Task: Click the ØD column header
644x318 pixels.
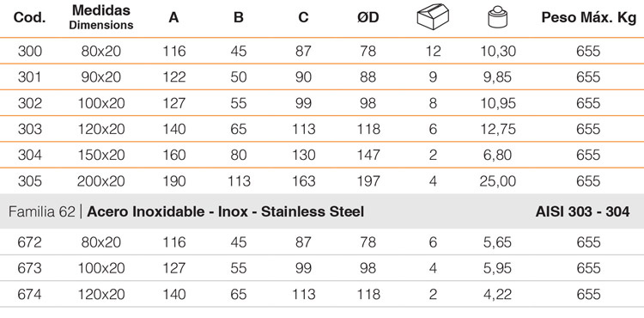Action: pos(368,18)
